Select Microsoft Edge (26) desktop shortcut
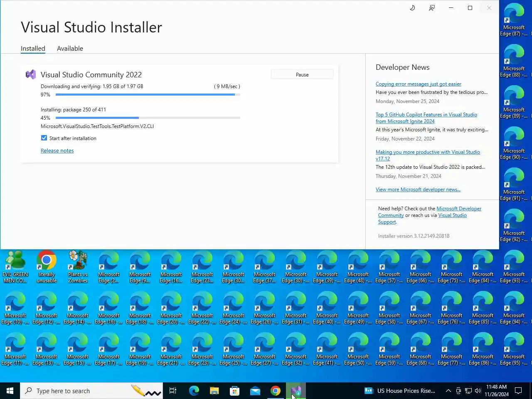Image resolution: width=532 pixels, height=399 pixels. [265, 308]
